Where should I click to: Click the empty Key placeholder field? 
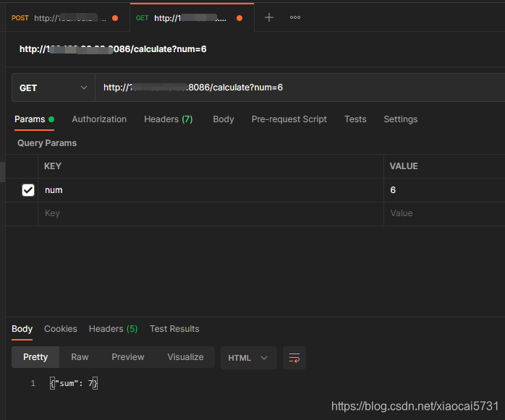211,213
